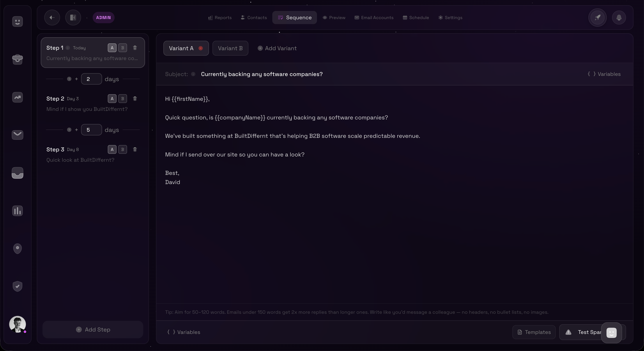
Task: Switch to the Preview tab
Action: pyautogui.click(x=334, y=18)
